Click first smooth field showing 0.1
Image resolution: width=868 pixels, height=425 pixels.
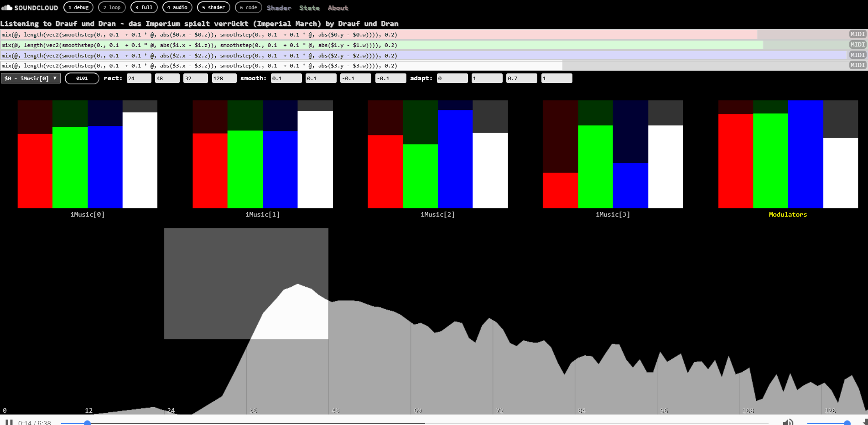click(x=286, y=78)
